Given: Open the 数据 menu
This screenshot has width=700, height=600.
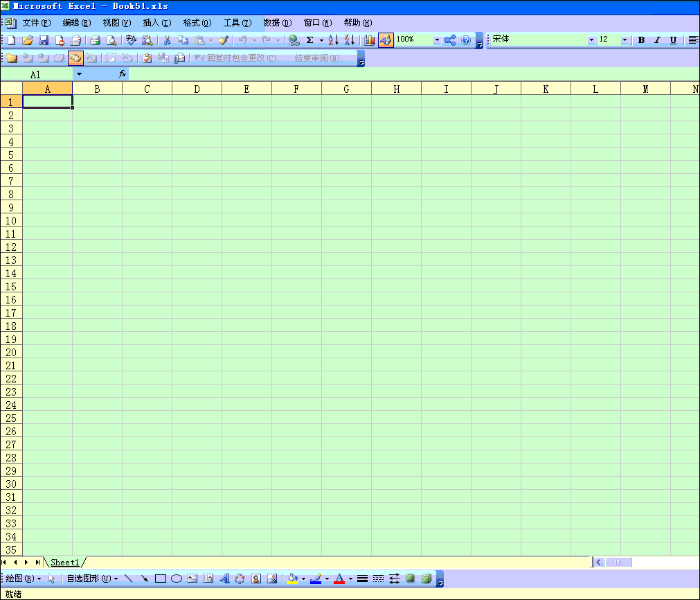Looking at the screenshot, I should coord(276,22).
